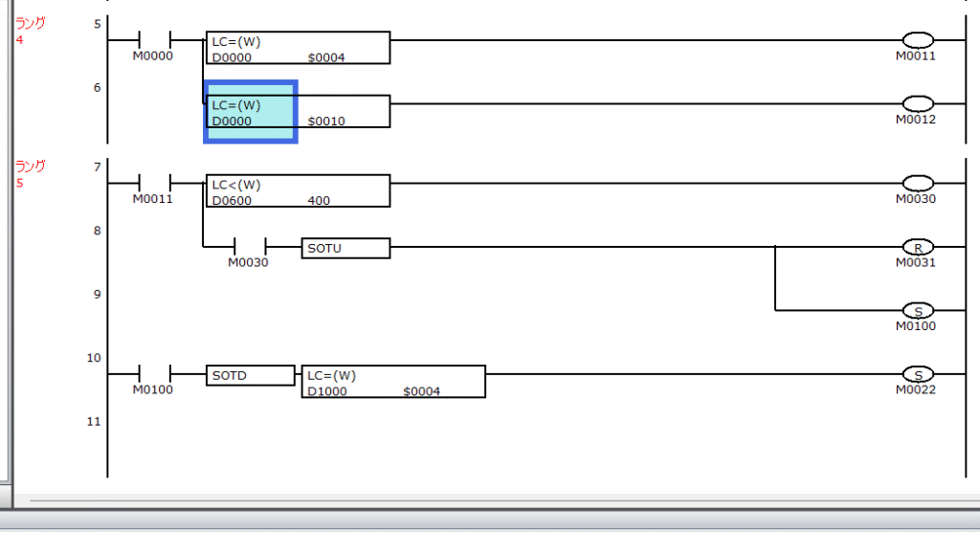Select the LC=(W) box comparing D0000 with $0004
Screen dimensions: 980x533
299,48
